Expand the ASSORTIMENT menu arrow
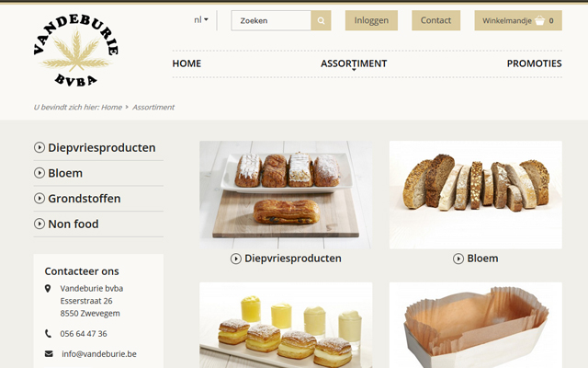 click(354, 70)
